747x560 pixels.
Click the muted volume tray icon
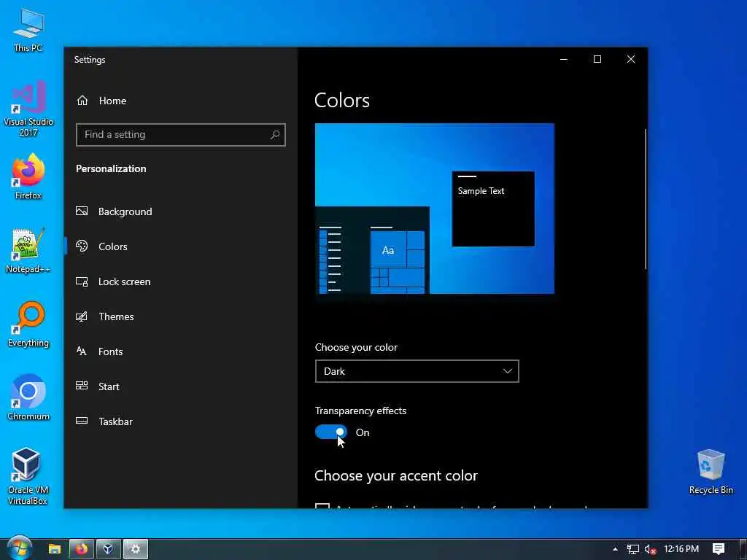[x=650, y=550]
